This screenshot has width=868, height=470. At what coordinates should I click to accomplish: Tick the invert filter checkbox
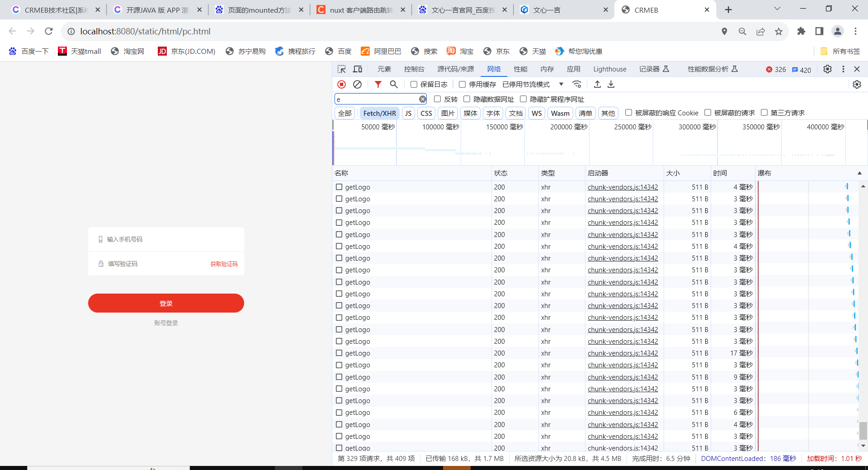(437, 99)
